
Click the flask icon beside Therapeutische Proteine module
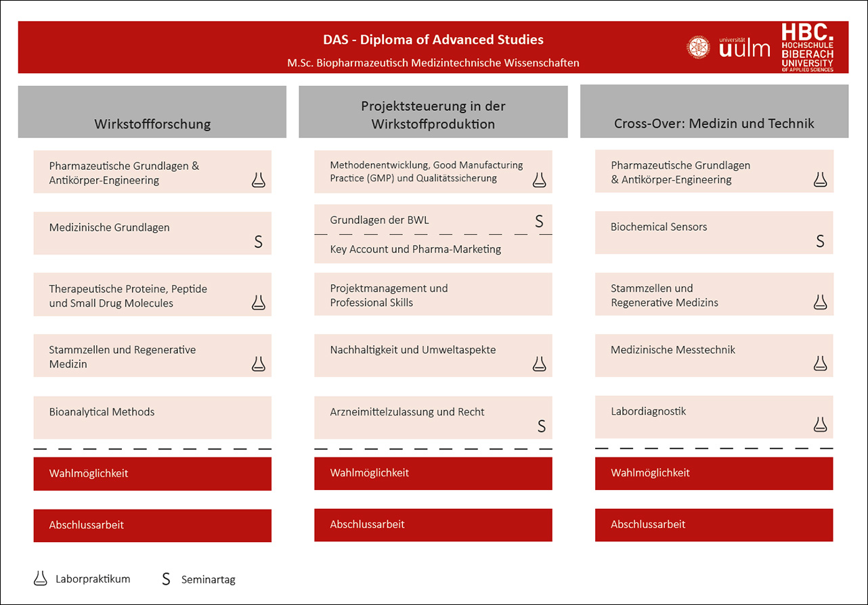(258, 302)
